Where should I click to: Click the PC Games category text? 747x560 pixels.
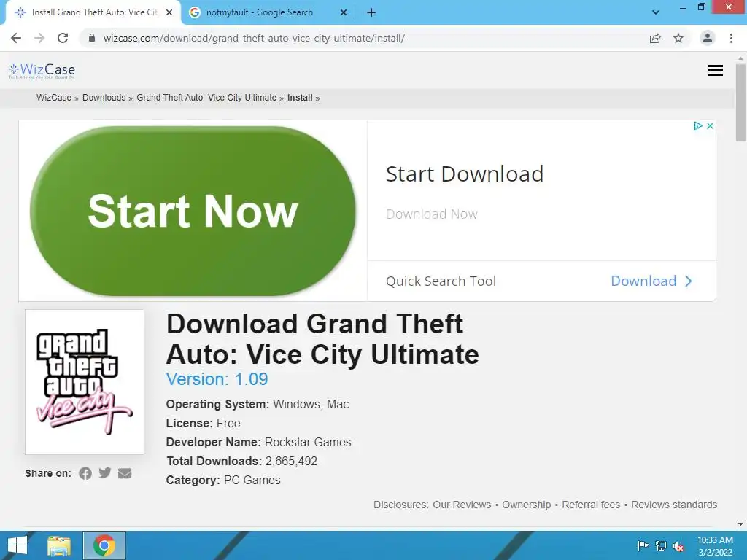[252, 480]
